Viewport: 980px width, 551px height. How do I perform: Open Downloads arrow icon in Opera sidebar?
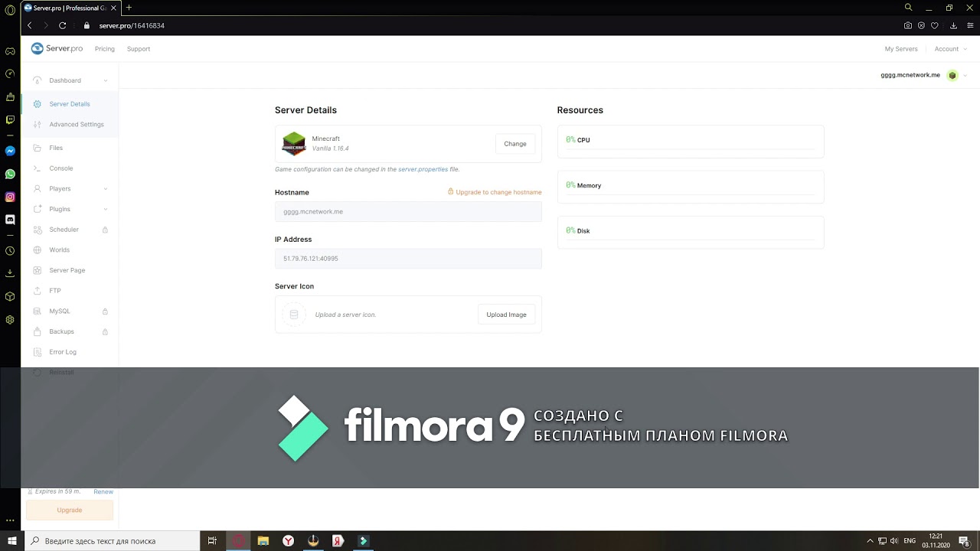click(10, 272)
